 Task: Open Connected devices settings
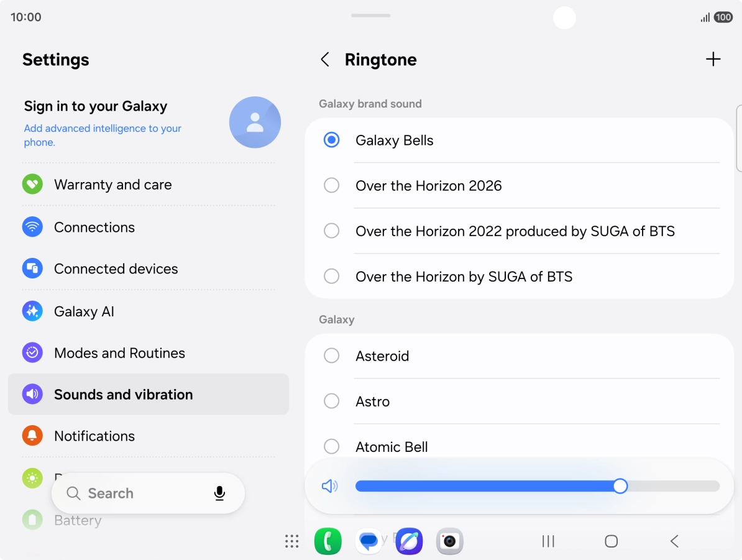click(x=148, y=269)
